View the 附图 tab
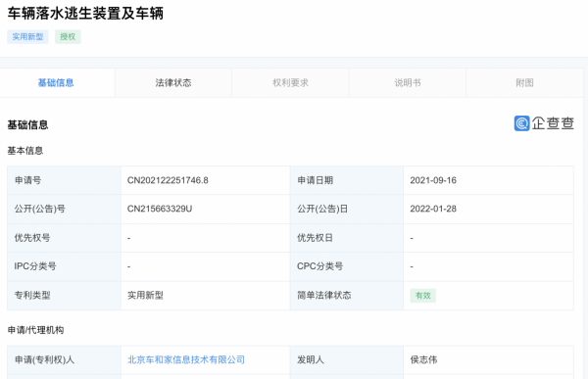Image resolution: width=588 pixels, height=379 pixels. 524,83
